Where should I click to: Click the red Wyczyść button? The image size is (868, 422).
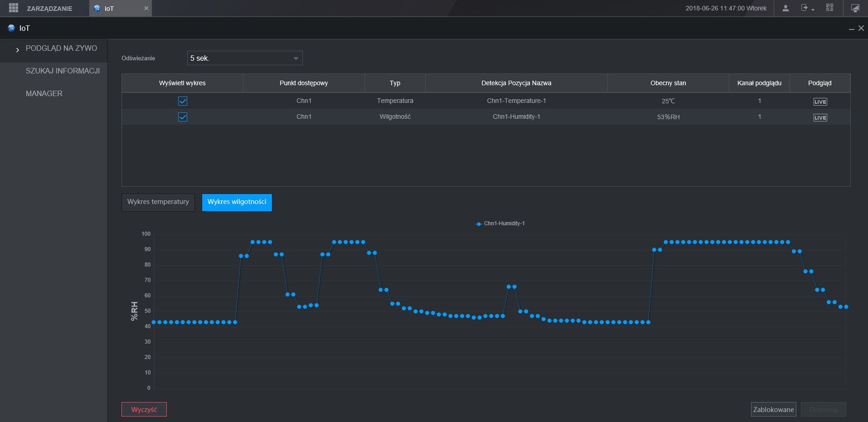[x=144, y=409]
